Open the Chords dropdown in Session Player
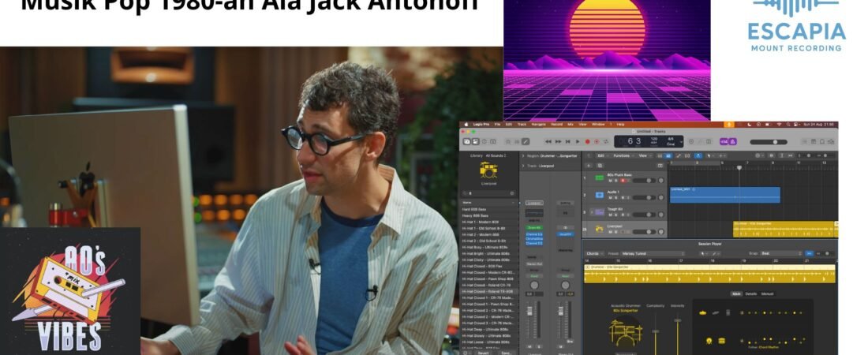The width and height of the screenshot is (868, 355). pyautogui.click(x=594, y=254)
